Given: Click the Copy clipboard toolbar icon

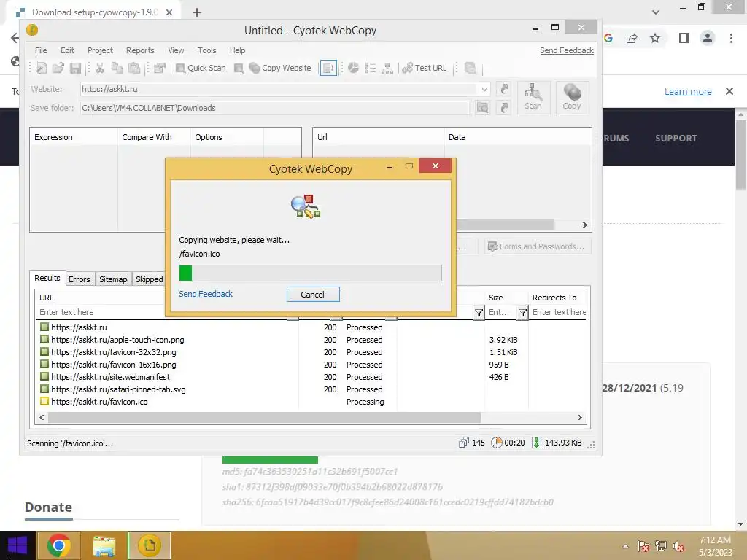Looking at the screenshot, I should pos(117,68).
